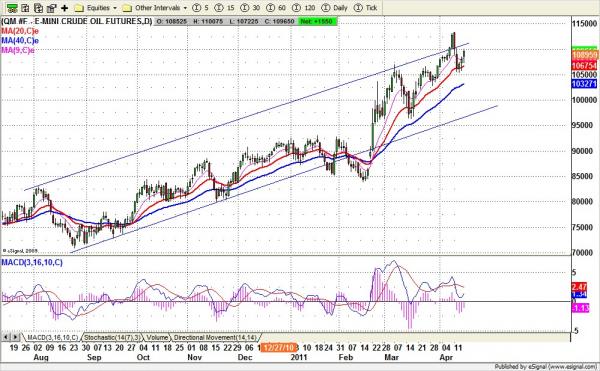Click the low price L: 107225 value

(244, 21)
